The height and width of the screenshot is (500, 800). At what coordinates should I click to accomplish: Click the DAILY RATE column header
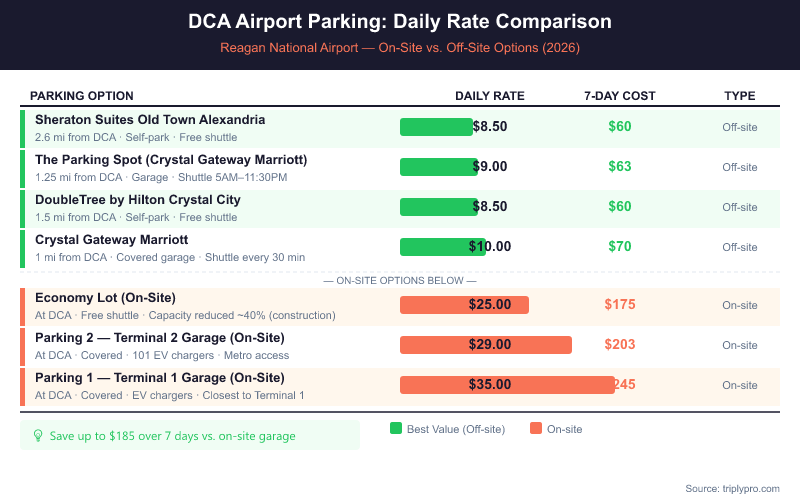click(490, 96)
